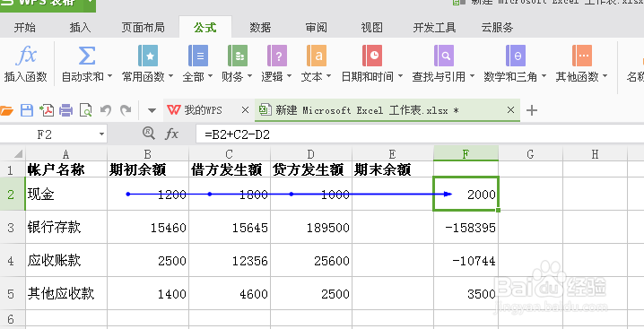
Task: Select the 期末余额 header cell
Action: click(x=393, y=169)
